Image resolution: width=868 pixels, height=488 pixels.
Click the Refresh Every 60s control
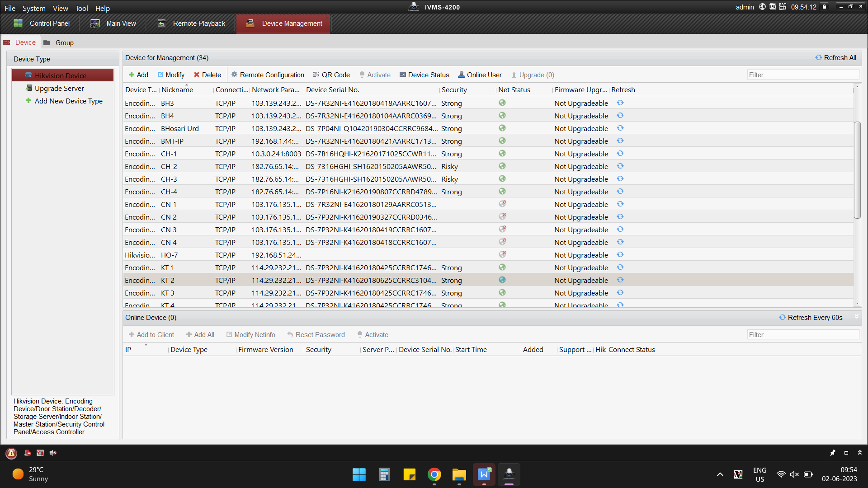coord(811,318)
